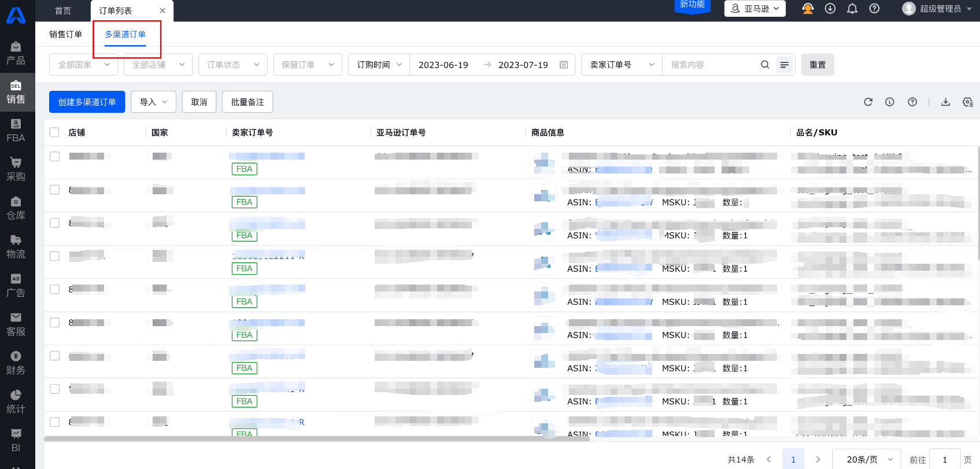Image resolution: width=980 pixels, height=469 pixels.
Task: Click the 搜索内容 search field
Action: coord(711,65)
